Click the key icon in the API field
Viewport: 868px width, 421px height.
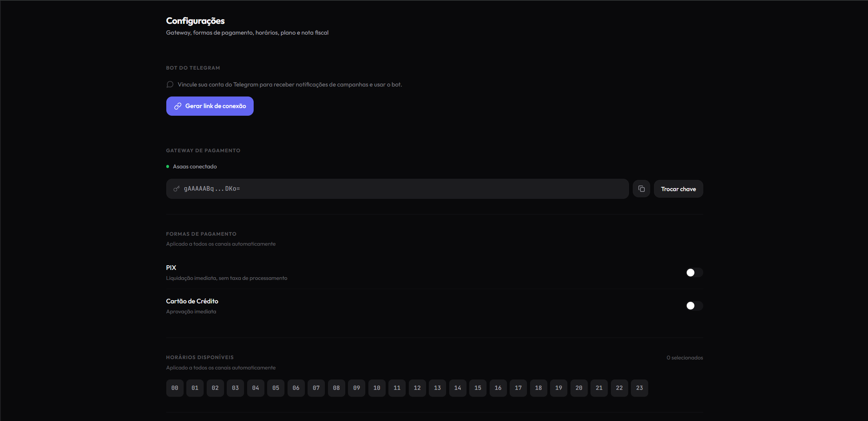[x=176, y=189]
